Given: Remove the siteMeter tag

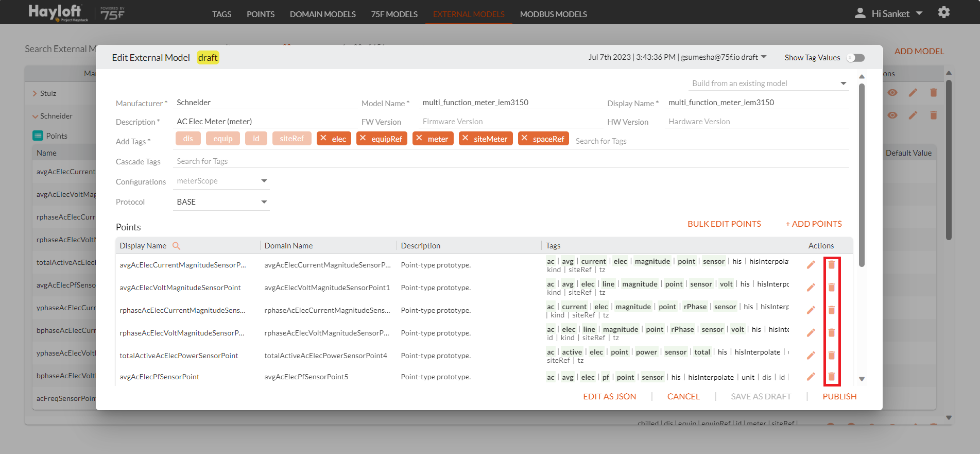Looking at the screenshot, I should (466, 138).
